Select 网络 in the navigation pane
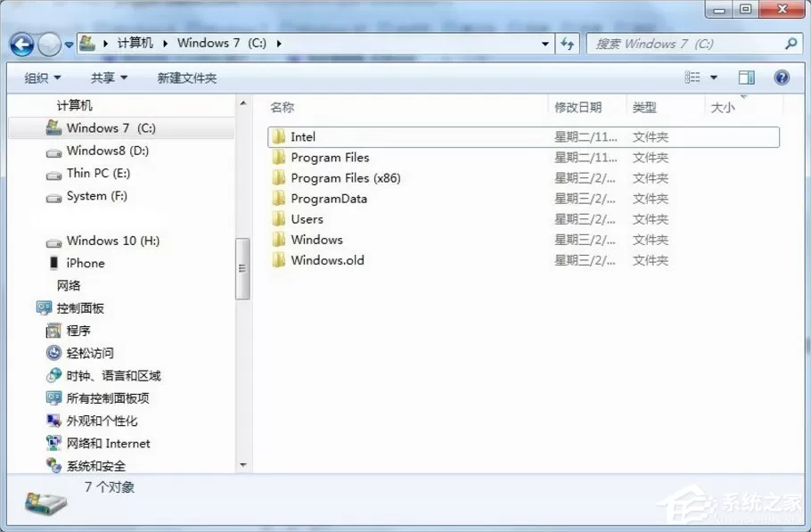This screenshot has height=532, width=811. (x=69, y=285)
